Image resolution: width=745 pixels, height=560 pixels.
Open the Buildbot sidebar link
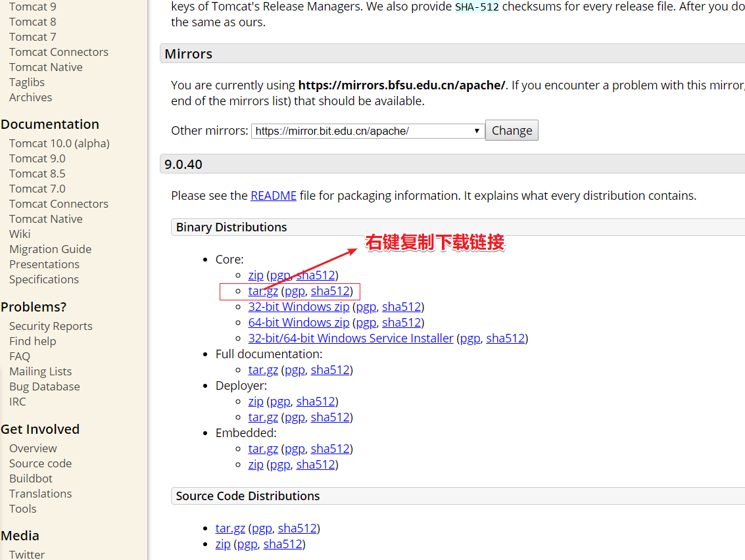[30, 478]
